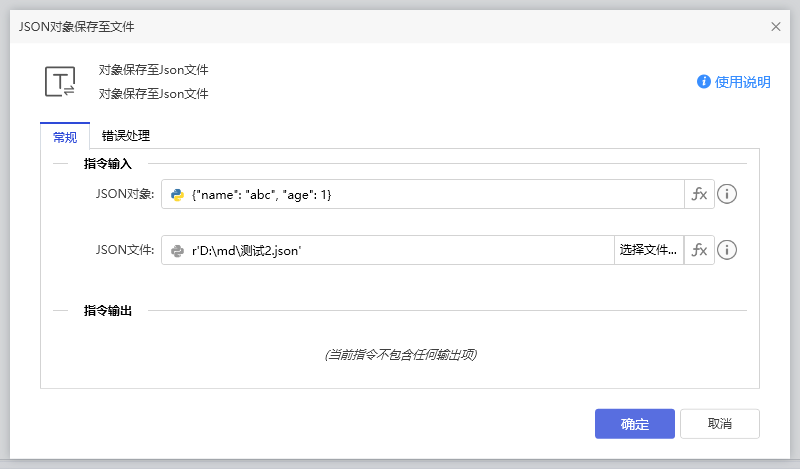Switch to the 错误处理 tab

(126, 136)
